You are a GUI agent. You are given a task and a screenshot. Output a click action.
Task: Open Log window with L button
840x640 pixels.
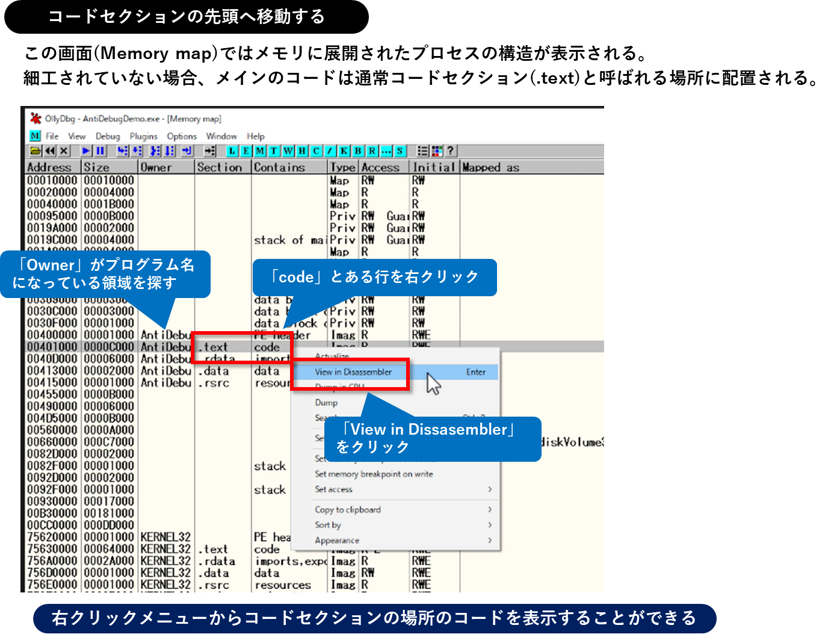point(232,151)
